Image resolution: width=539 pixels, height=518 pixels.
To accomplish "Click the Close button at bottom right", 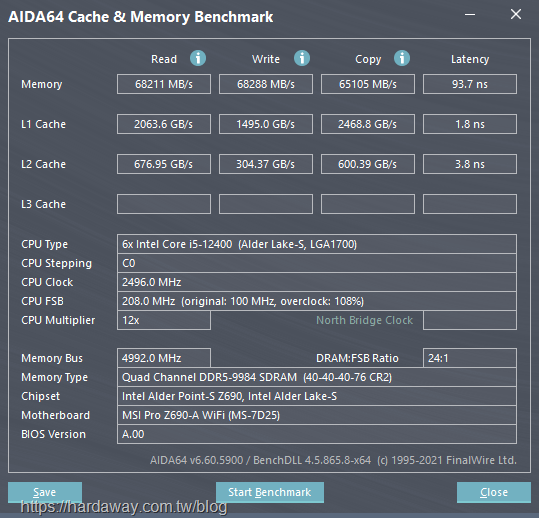I will pos(494,492).
